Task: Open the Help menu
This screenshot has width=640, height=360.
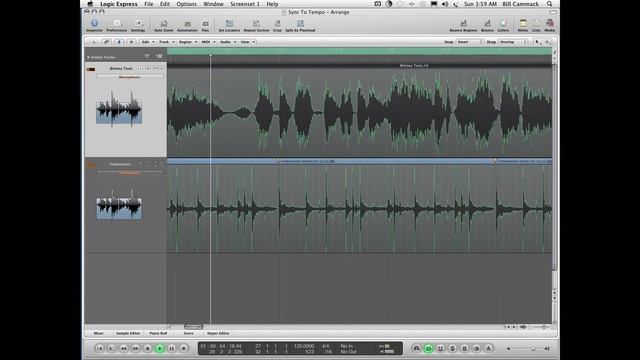Action: point(272,4)
